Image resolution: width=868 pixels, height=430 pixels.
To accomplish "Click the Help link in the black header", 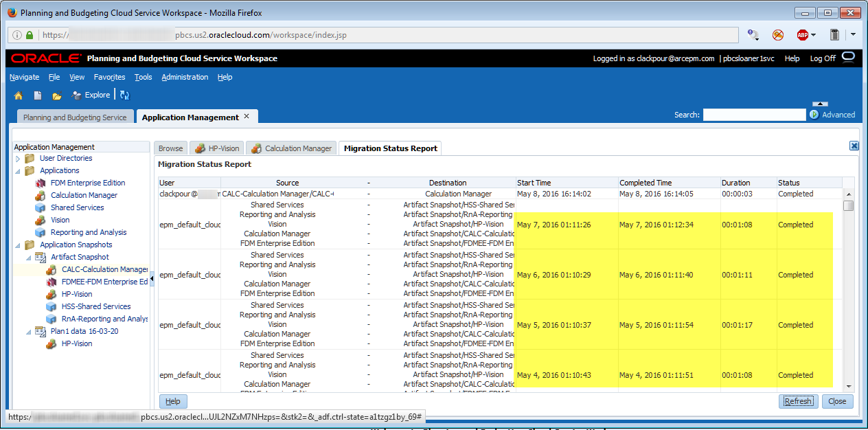I will coord(792,58).
